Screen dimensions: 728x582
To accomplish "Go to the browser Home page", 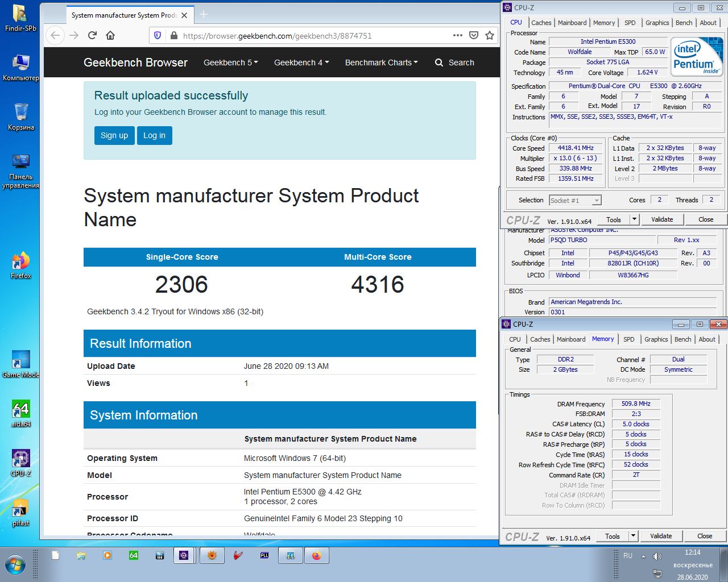I will (110, 35).
